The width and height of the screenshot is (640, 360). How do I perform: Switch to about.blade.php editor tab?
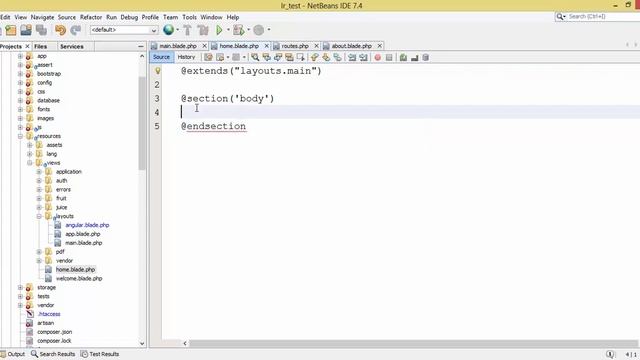pos(351,46)
